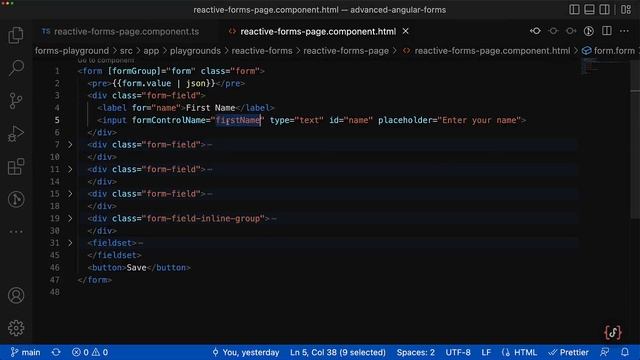Click reactive-forms breadcrumb segment

click(262, 51)
